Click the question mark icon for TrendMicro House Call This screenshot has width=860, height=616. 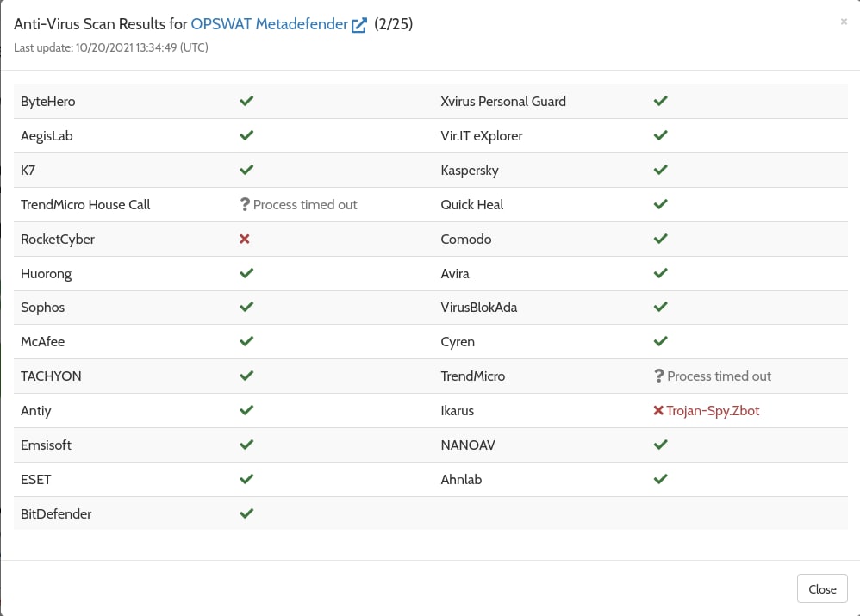pyautogui.click(x=245, y=204)
